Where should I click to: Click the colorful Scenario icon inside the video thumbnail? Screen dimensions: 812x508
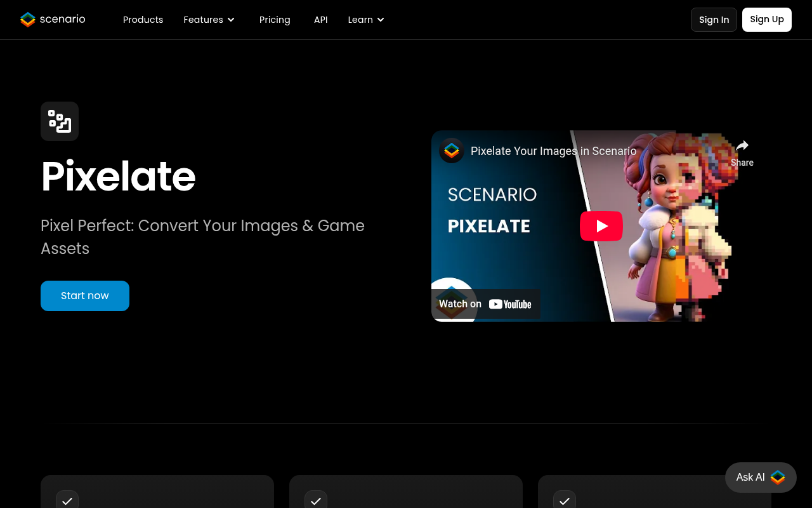point(451,150)
